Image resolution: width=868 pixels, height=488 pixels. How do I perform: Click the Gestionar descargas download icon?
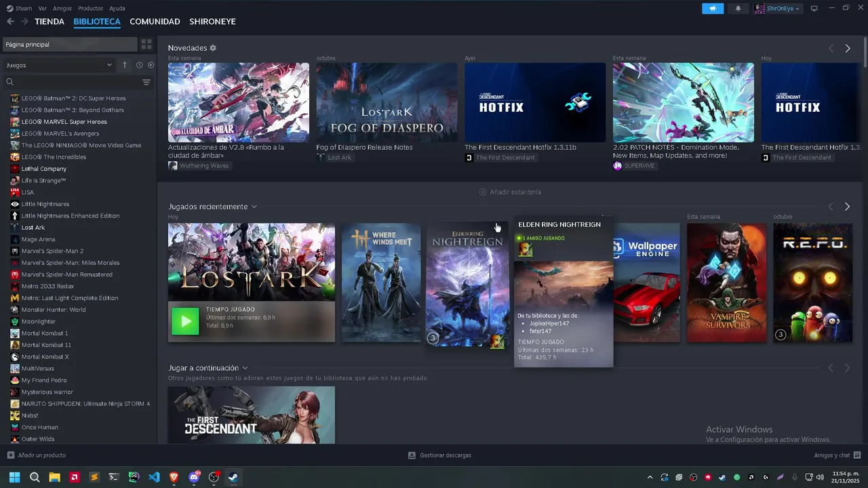pos(412,455)
